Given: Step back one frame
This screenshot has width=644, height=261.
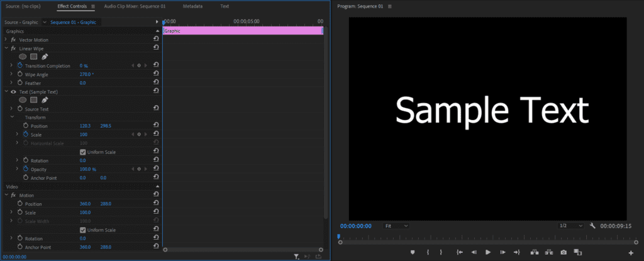Looking at the screenshot, I should (x=474, y=252).
